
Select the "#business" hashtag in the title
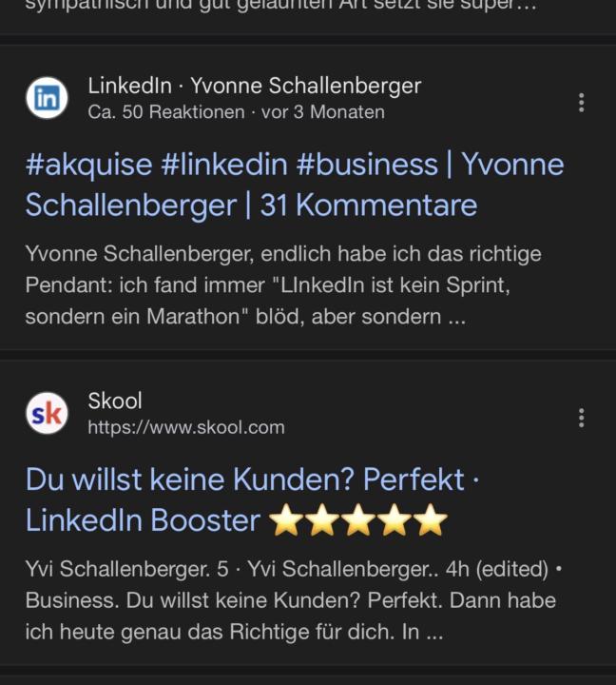click(367, 165)
